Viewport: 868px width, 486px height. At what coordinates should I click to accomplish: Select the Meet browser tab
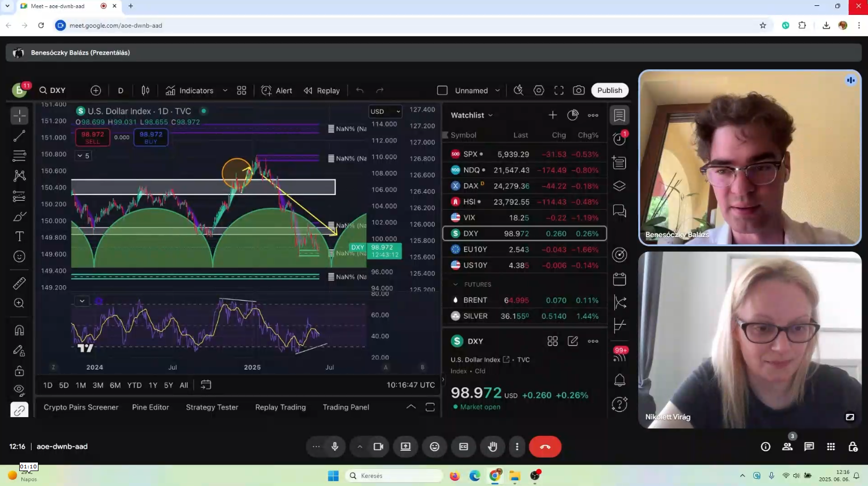click(58, 6)
